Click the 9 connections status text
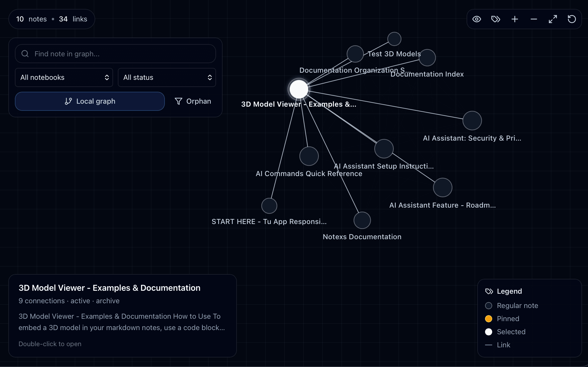 pyautogui.click(x=69, y=301)
